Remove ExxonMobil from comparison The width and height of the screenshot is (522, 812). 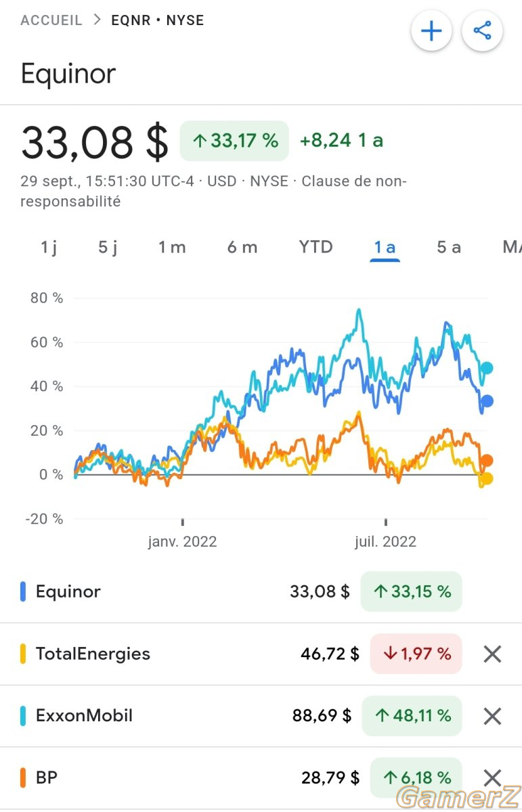492,716
